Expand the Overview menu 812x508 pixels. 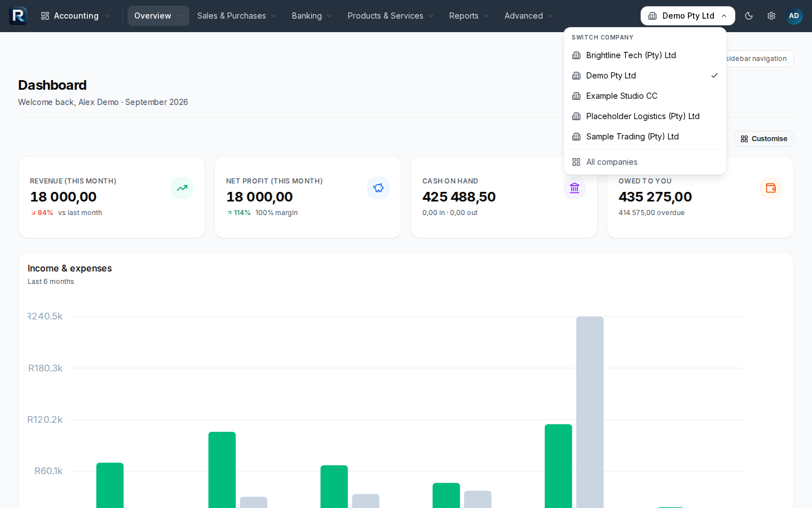click(x=158, y=16)
